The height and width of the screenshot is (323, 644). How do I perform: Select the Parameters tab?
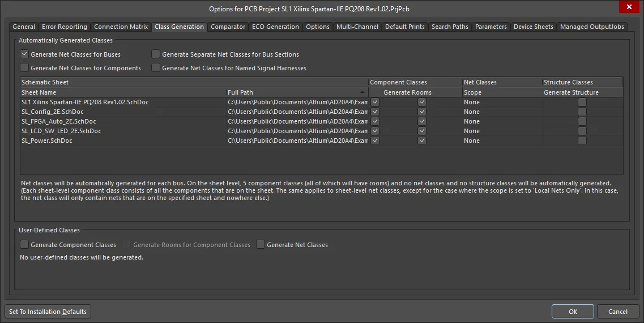491,27
